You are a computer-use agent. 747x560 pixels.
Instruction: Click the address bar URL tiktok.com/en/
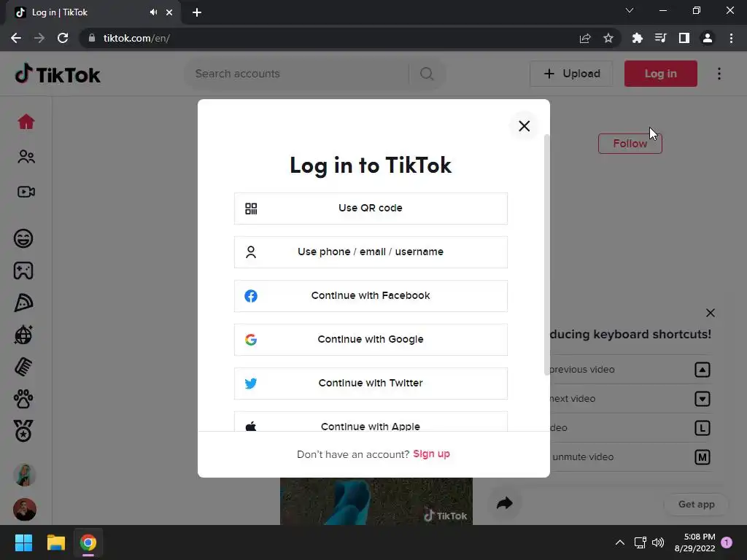coord(136,38)
